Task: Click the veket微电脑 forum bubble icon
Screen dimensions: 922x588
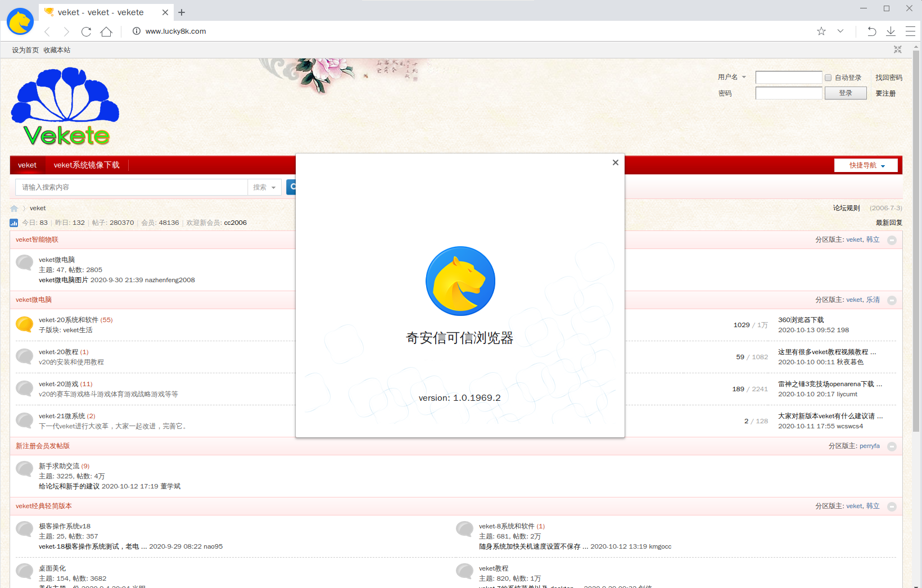Action: 24,263
